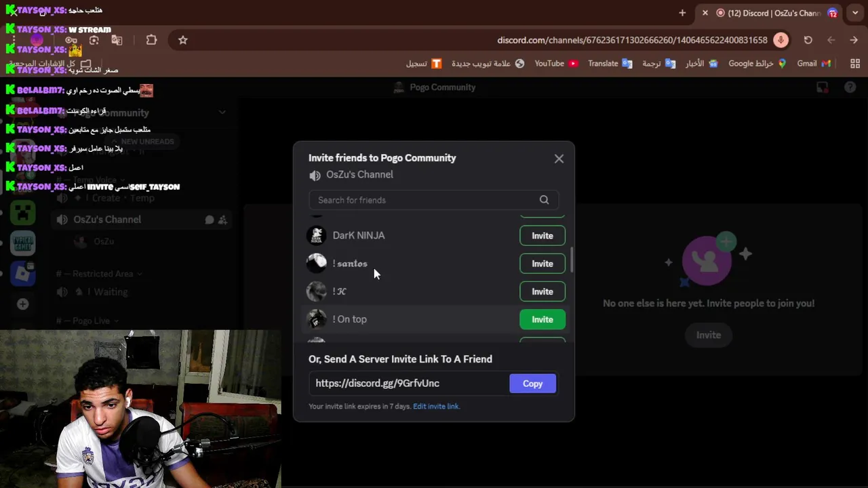Open chat icon on OsZu's Channel
Screen dimensions: 868x488
tap(210, 220)
